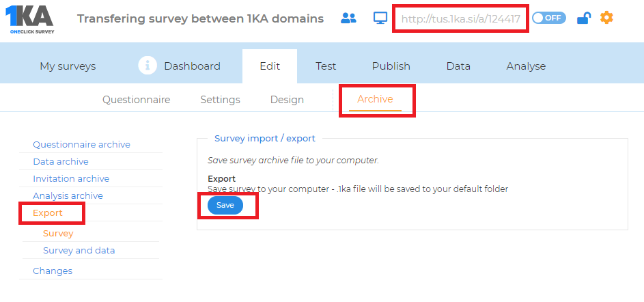Expand the Export sidebar item

(48, 213)
